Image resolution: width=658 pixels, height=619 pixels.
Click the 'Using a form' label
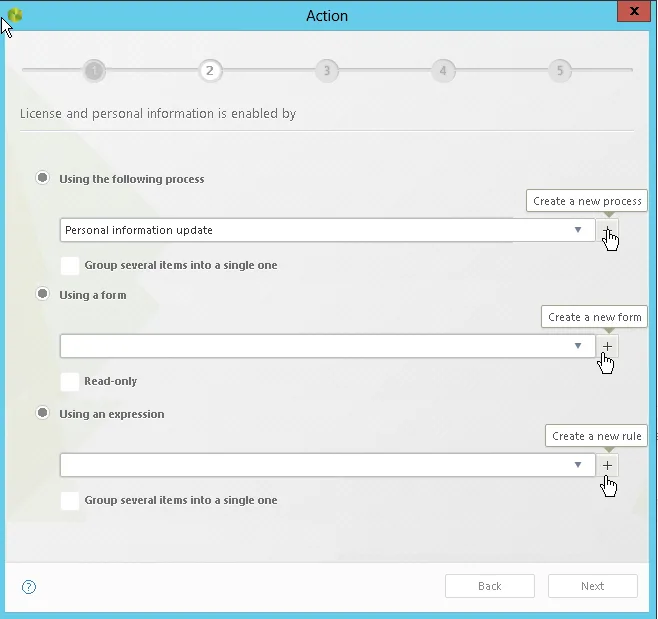(x=93, y=295)
